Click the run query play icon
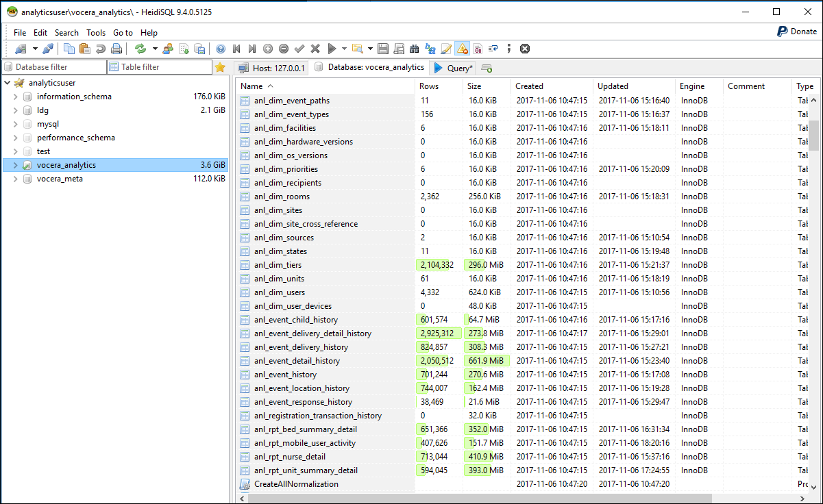 click(332, 49)
